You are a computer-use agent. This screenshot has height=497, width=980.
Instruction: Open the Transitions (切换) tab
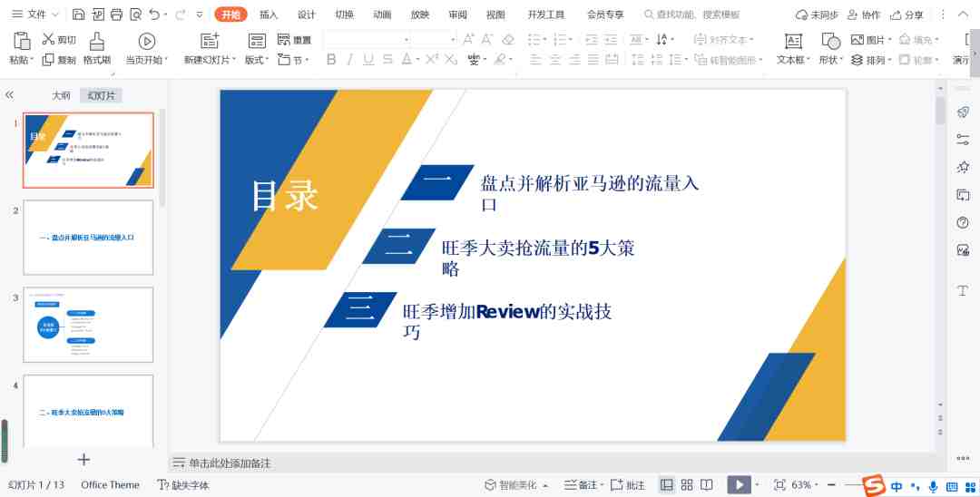pos(344,15)
